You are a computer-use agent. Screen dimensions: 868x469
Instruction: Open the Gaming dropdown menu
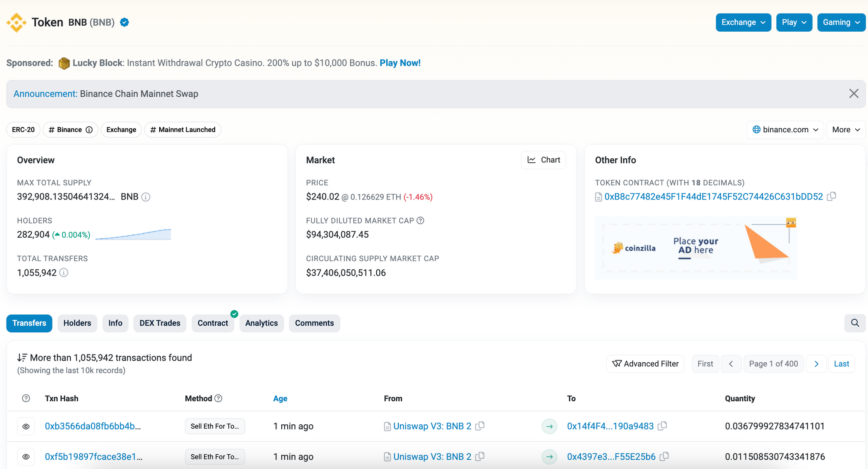point(841,23)
